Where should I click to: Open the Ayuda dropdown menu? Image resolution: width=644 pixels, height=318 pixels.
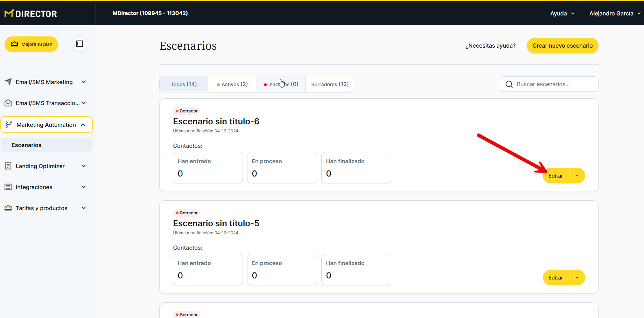tap(562, 13)
